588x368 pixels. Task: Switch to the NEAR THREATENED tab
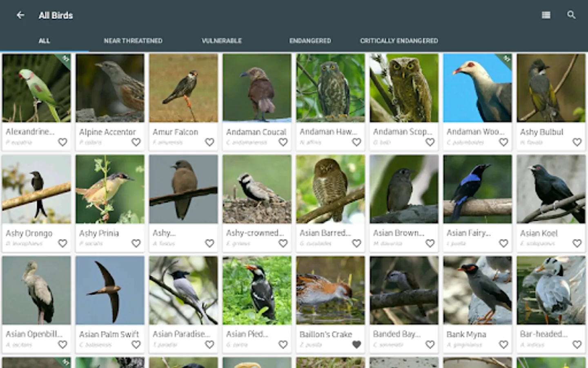(x=133, y=40)
